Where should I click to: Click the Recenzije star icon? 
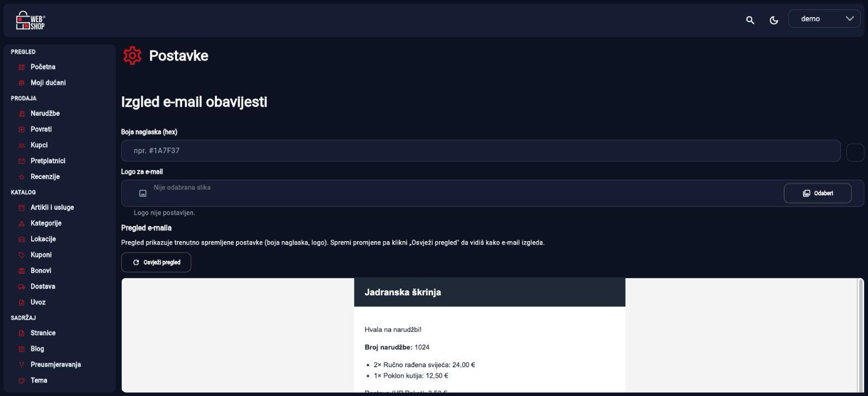(x=22, y=177)
